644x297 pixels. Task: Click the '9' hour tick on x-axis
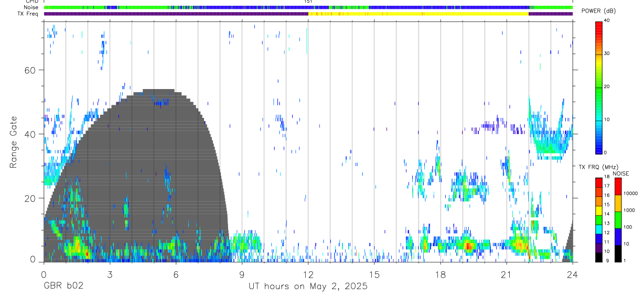[242, 274]
